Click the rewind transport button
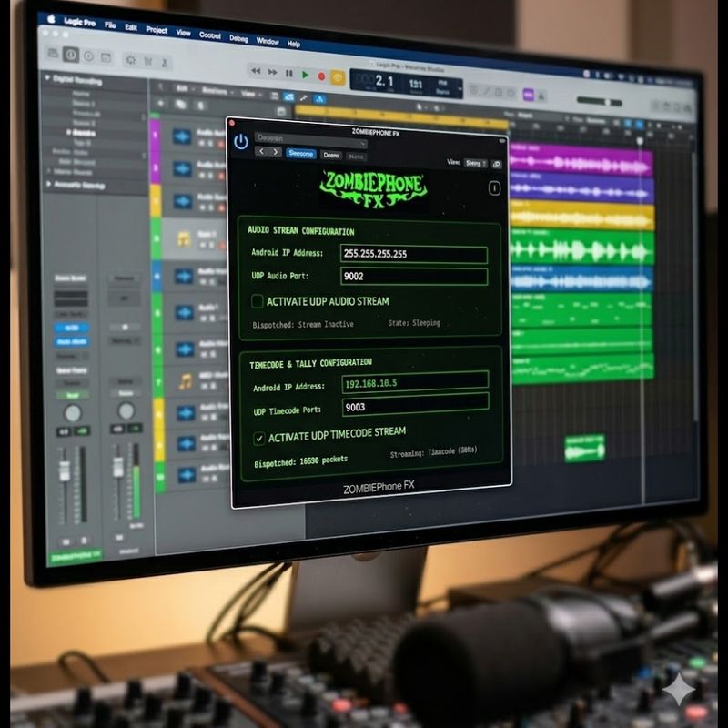 (x=256, y=71)
